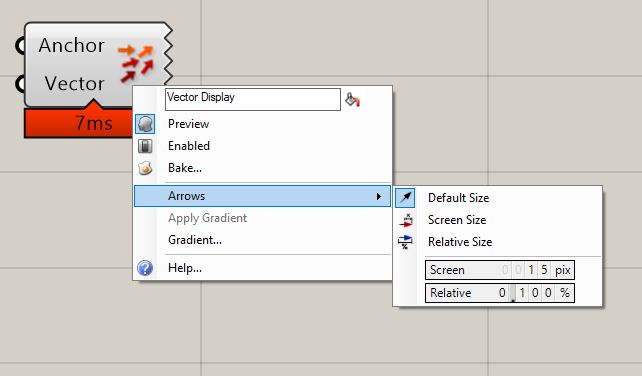Screen dimensions: 642x376
Task: Toggle the Enabled option
Action: pos(189,146)
